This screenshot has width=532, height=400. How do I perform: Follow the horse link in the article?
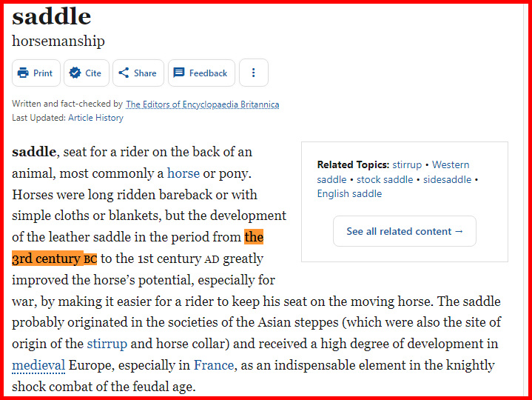[183, 173]
